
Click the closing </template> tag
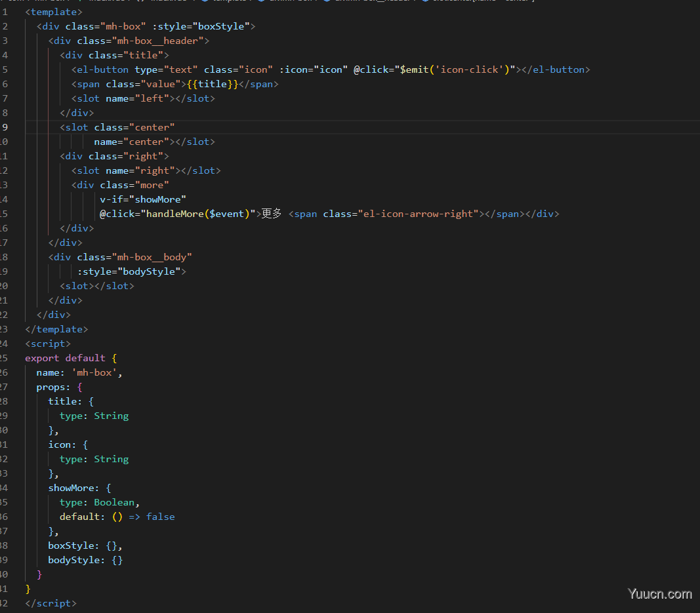coord(56,329)
